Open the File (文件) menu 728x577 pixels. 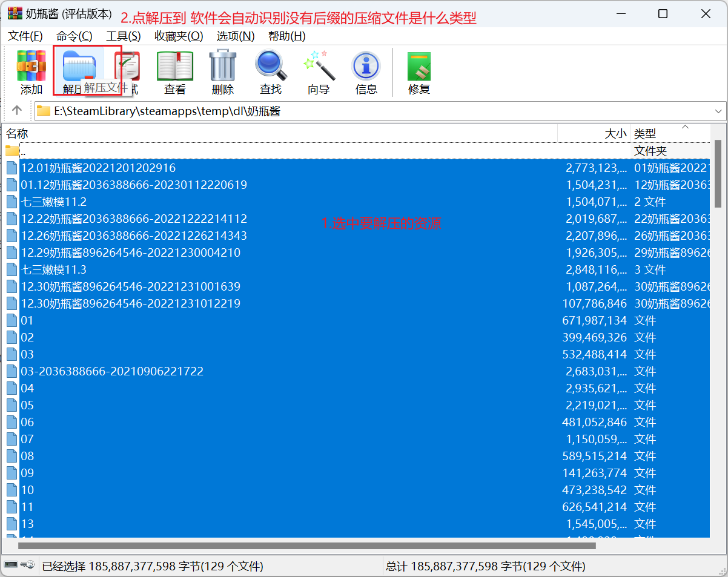pos(25,36)
